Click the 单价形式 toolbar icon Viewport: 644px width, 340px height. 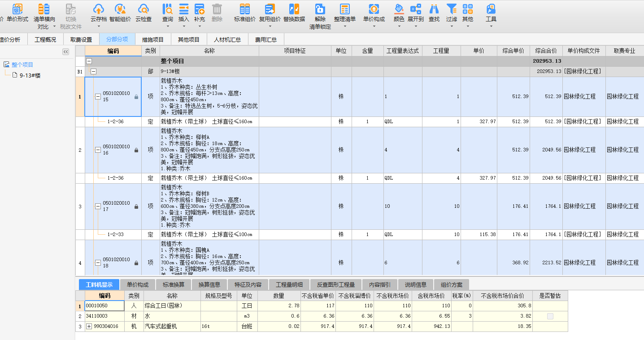(x=17, y=9)
